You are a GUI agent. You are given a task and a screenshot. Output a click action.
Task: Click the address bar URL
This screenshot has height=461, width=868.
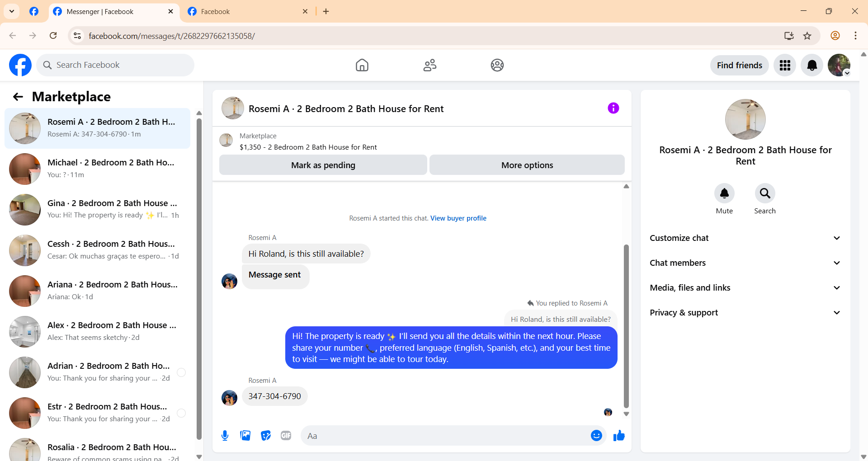pyautogui.click(x=172, y=36)
